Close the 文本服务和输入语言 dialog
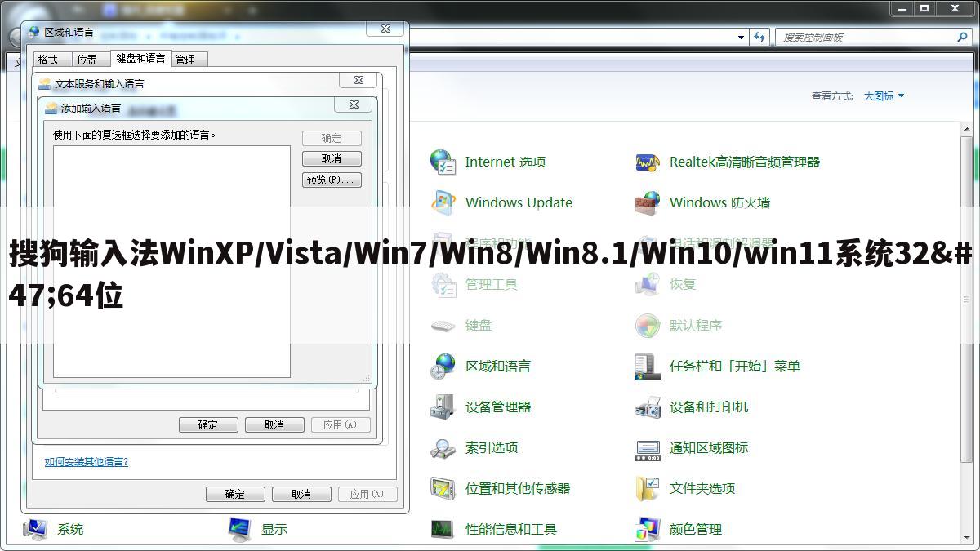 click(x=359, y=80)
